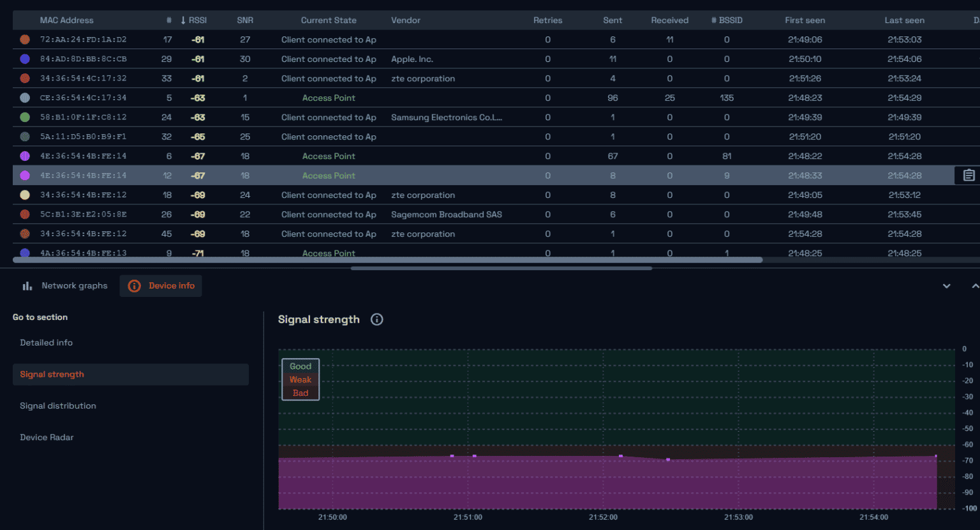This screenshot has height=530, width=980.
Task: Click the green dot beside the Samsung device
Action: coord(23,117)
